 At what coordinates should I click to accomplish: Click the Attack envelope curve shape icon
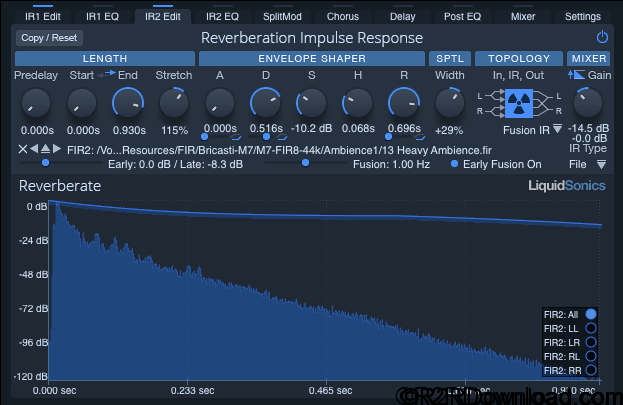tap(236, 137)
